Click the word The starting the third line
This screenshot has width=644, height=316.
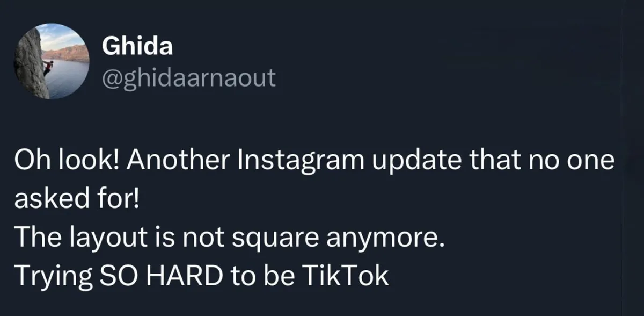click(x=33, y=238)
